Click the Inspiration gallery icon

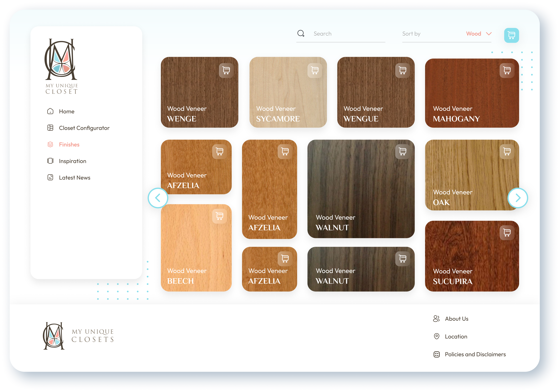[50, 161]
